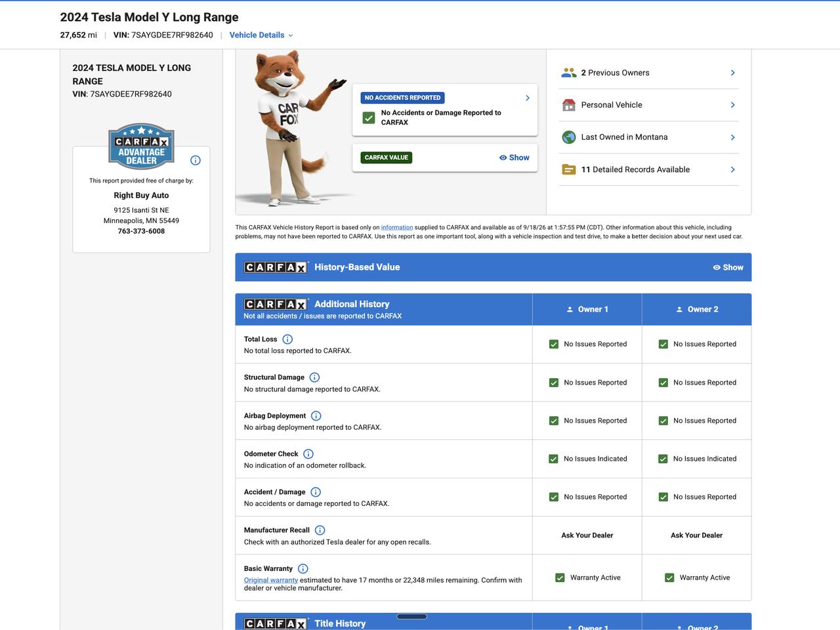
Task: Click Structural Damage Owner 1 checkmark
Action: 554,383
